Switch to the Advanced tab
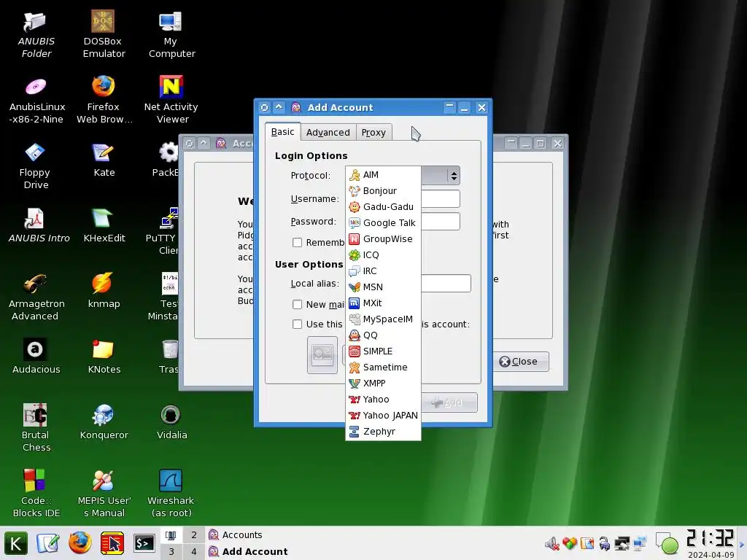 pos(328,133)
